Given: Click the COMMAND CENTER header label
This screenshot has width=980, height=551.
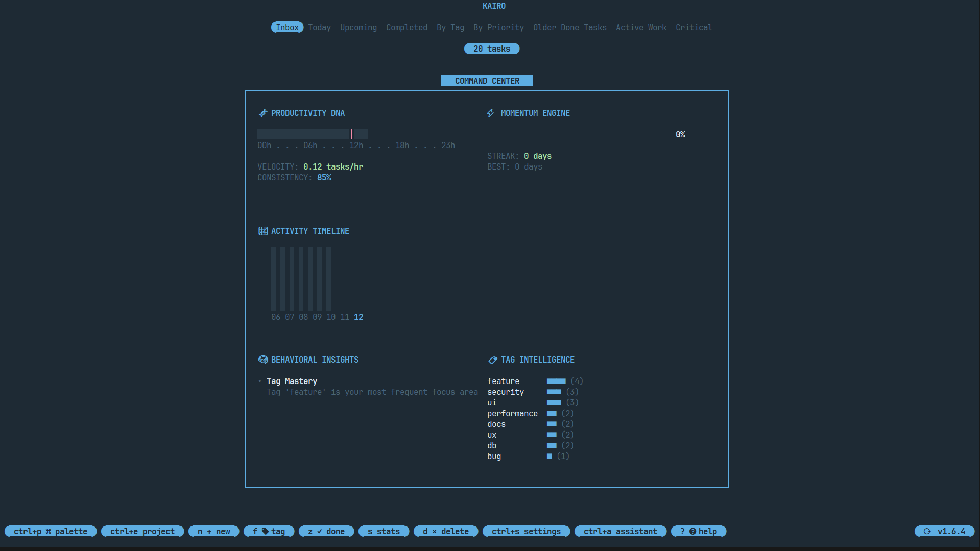Looking at the screenshot, I should (487, 81).
